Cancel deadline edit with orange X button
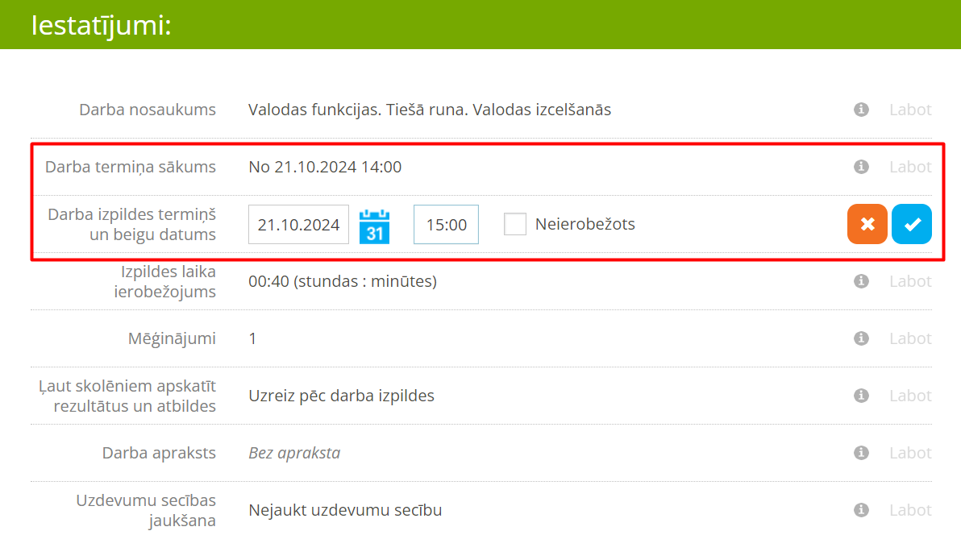This screenshot has width=961, height=560. [867, 224]
